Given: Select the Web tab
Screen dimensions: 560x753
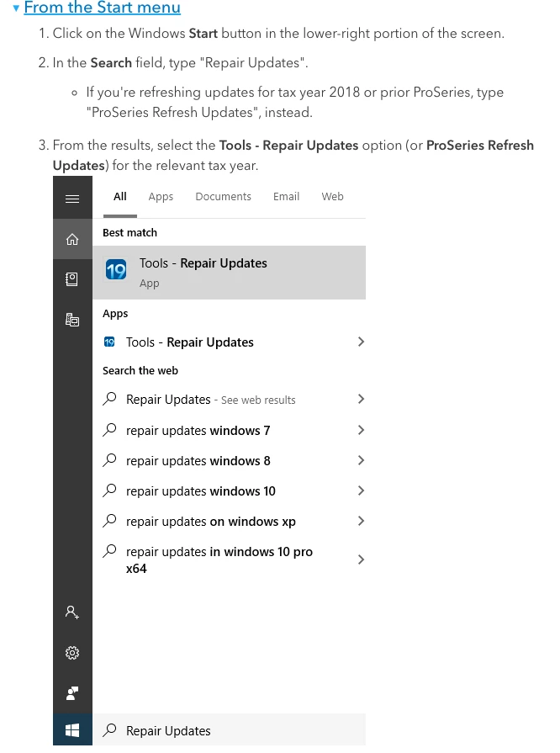Looking at the screenshot, I should (332, 196).
